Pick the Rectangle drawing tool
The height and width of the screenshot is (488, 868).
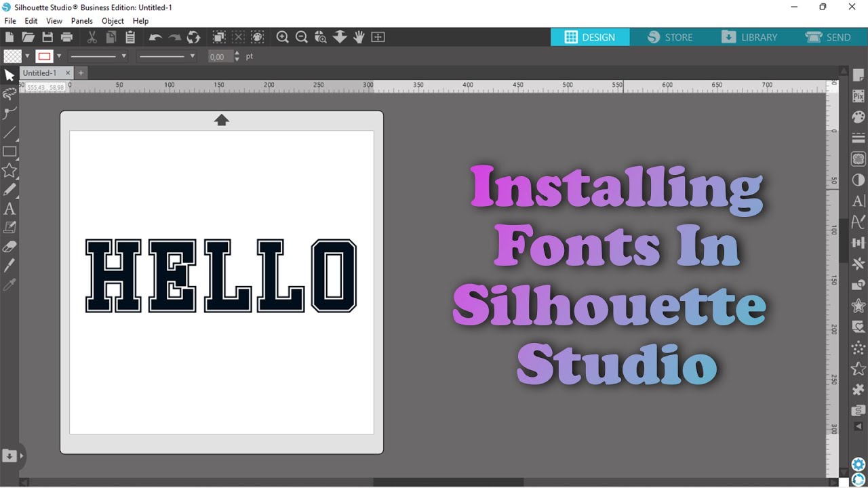pos(9,151)
